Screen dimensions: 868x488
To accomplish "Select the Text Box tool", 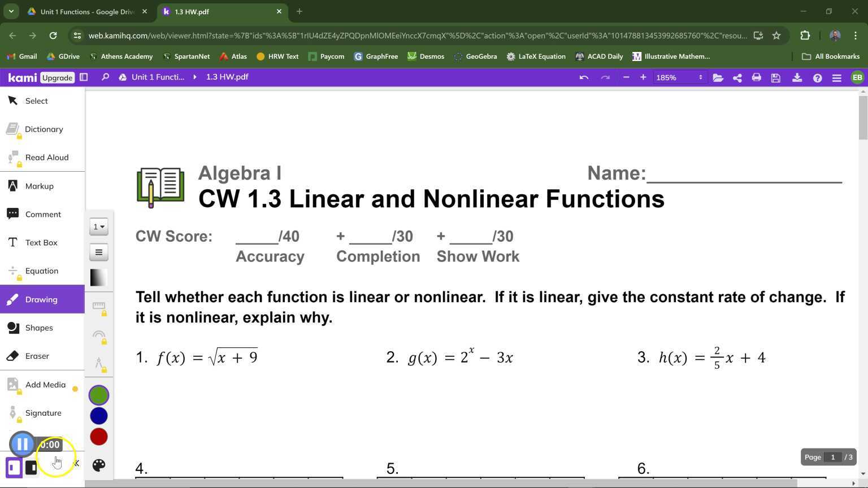I will (41, 242).
